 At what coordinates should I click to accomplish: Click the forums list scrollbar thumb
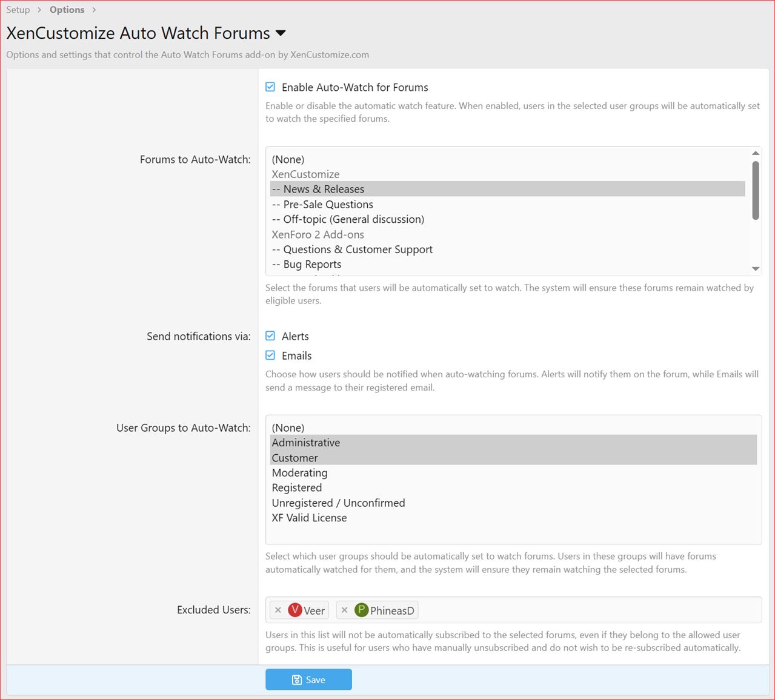756,190
